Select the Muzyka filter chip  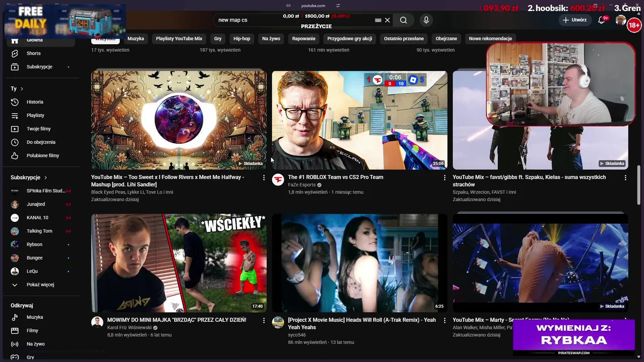(x=136, y=39)
